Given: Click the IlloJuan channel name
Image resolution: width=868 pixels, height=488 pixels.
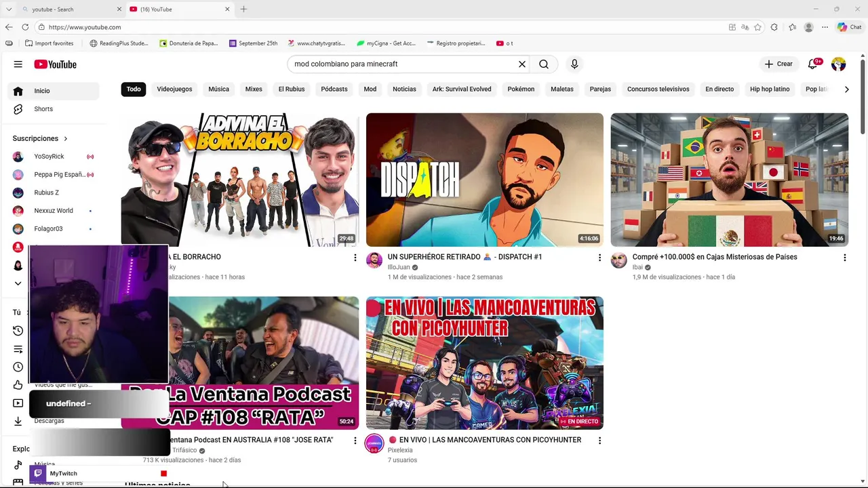Looking at the screenshot, I should (399, 268).
